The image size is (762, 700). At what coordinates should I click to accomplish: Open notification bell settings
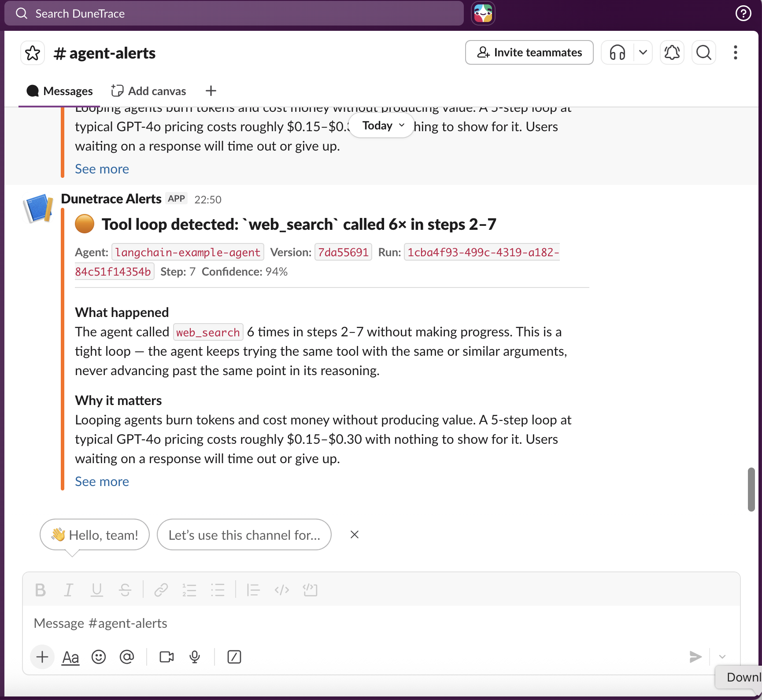pos(672,53)
